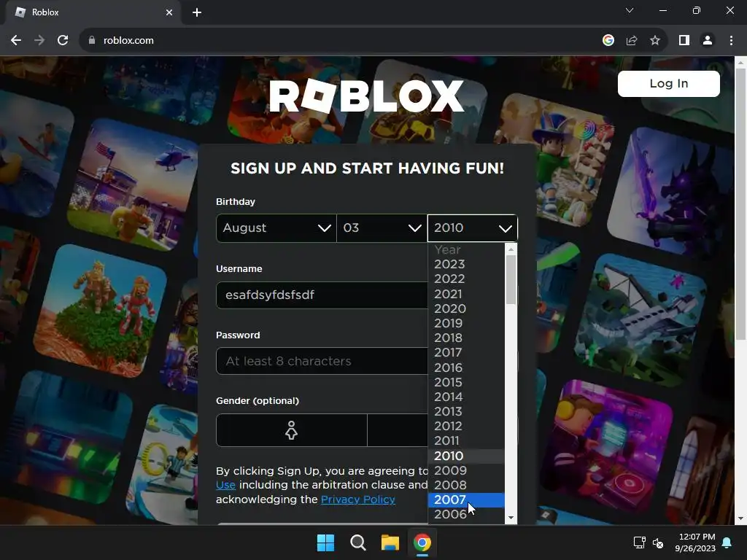Open the Privacy Policy link
Viewport: 747px width, 560px height.
(x=358, y=499)
